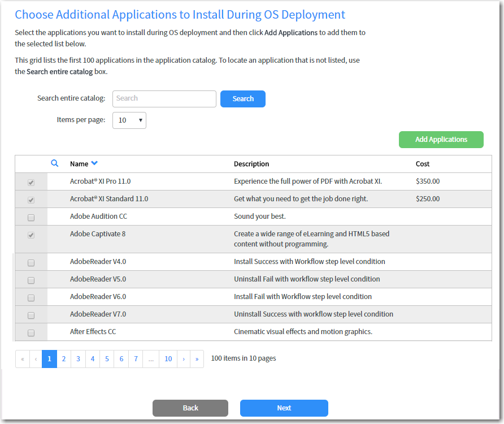Viewport: 504px width, 424px height.
Task: Check the Adobe Audition CC checkbox
Action: point(31,217)
